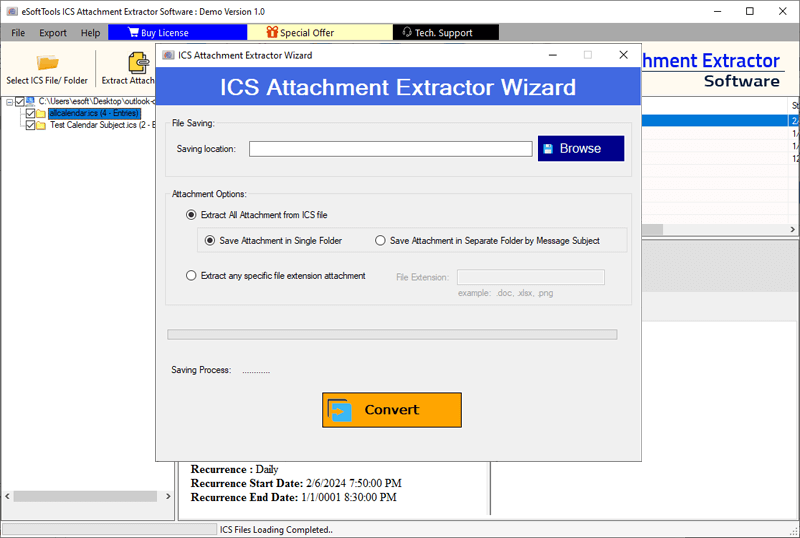Click 'ICS Files Loading Completed..' status text
Image resolution: width=800 pixels, height=538 pixels.
[276, 530]
